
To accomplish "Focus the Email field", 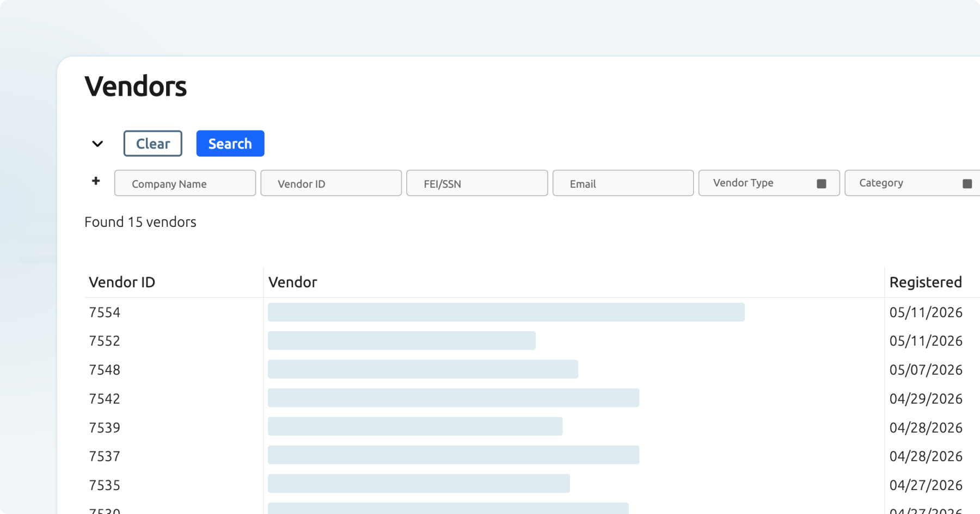I will pos(623,183).
